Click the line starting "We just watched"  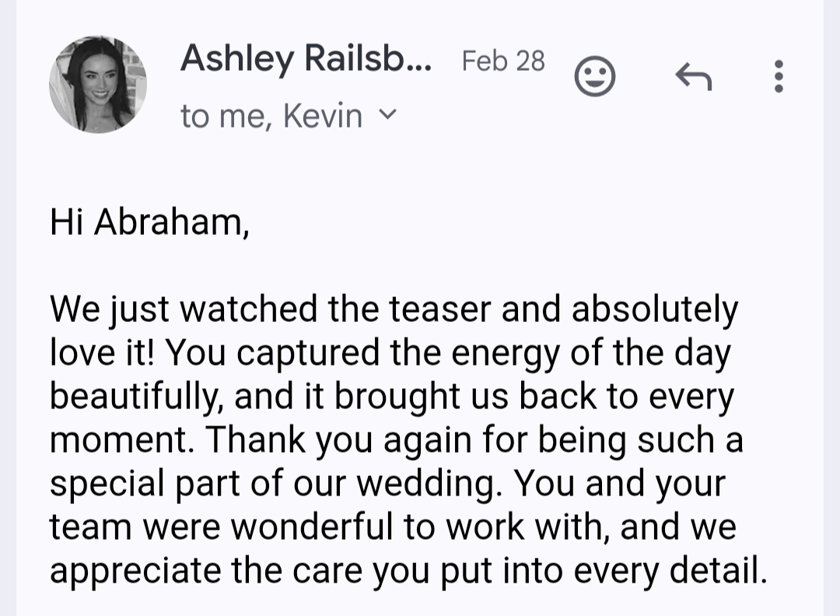click(393, 310)
